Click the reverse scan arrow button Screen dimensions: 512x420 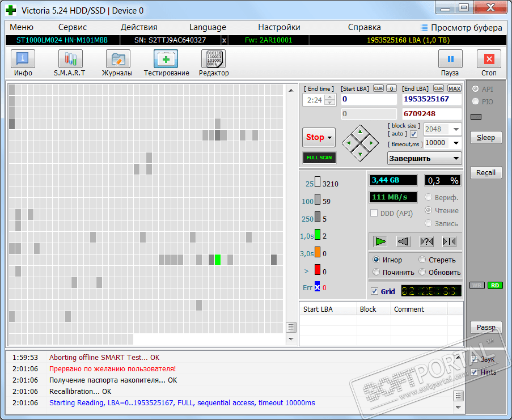tap(403, 241)
